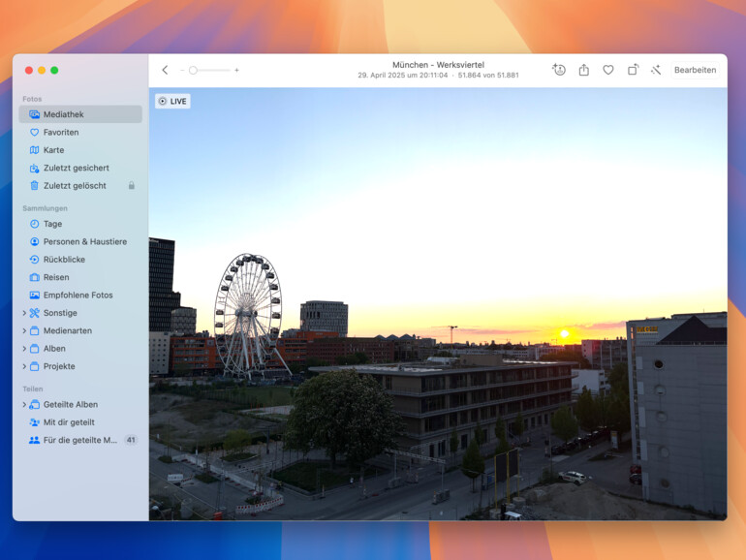Screen dimensions: 746x560
Task: Click the Bearbeiten button
Action: point(695,70)
